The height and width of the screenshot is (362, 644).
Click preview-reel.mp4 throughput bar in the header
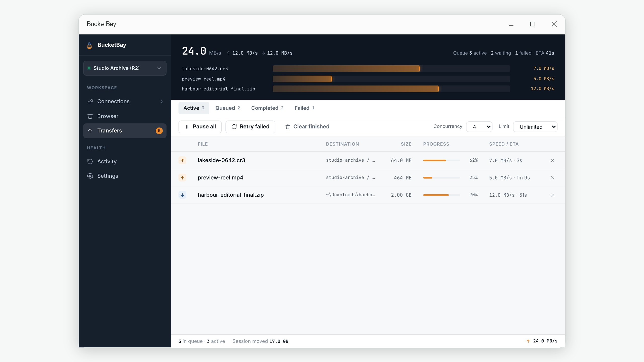pos(391,79)
